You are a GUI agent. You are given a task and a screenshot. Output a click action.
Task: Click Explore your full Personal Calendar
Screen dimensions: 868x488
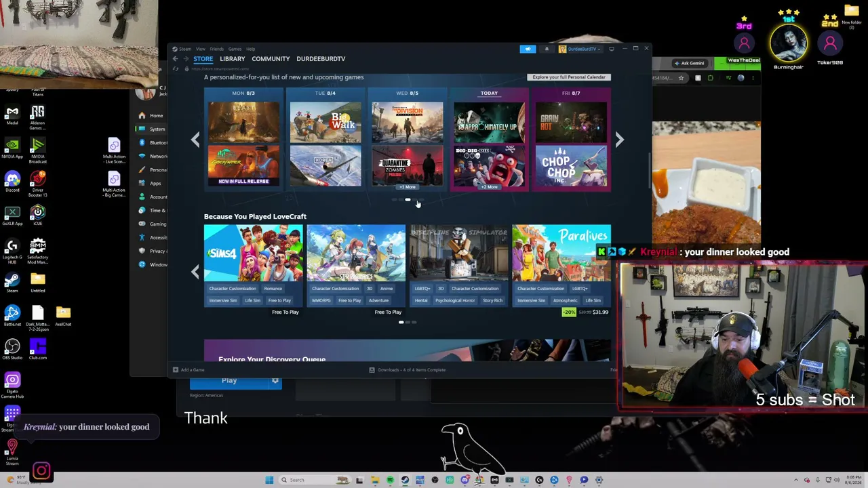point(569,77)
